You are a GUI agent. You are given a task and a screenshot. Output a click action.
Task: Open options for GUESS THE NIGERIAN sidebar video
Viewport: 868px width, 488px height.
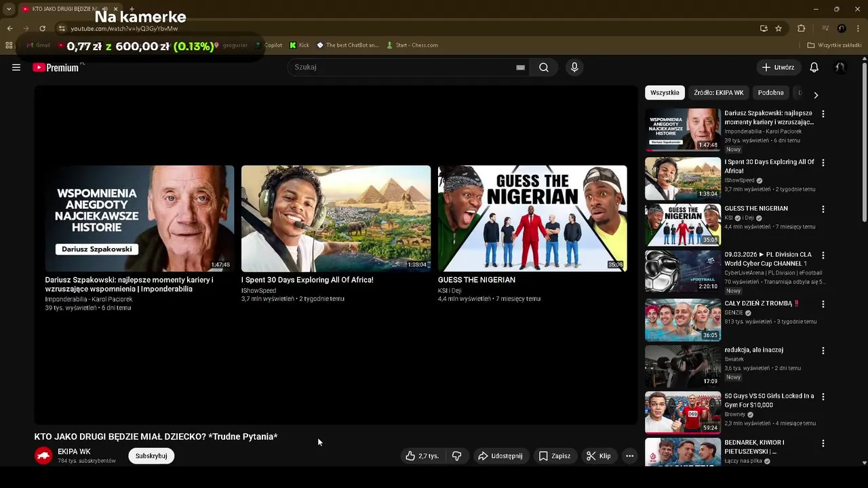coord(823,209)
